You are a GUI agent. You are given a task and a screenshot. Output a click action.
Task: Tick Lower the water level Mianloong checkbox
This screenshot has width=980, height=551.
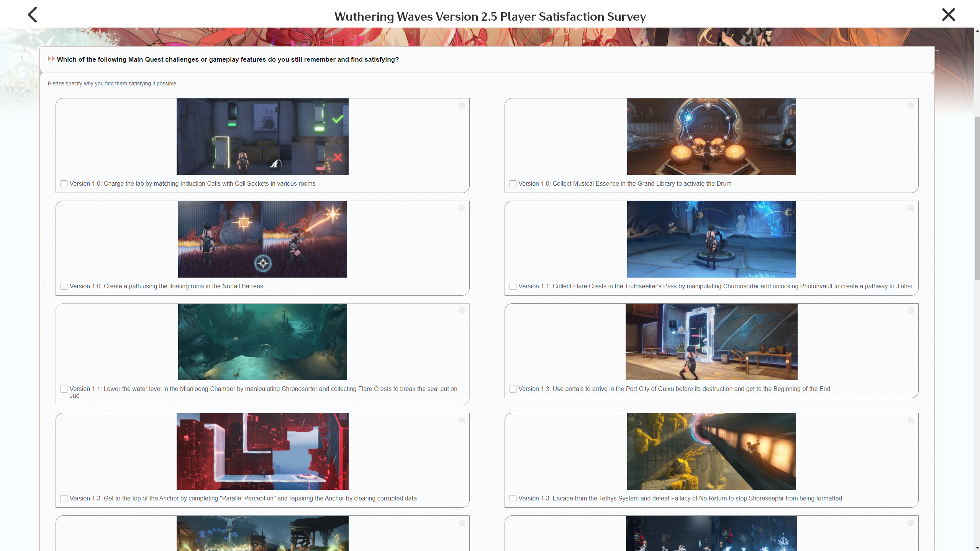(x=64, y=389)
